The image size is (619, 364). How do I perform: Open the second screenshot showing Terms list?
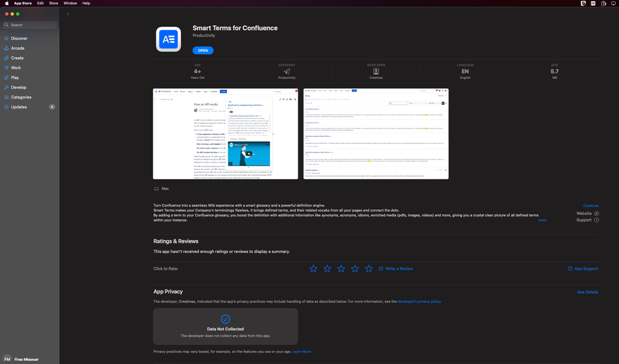click(x=376, y=134)
